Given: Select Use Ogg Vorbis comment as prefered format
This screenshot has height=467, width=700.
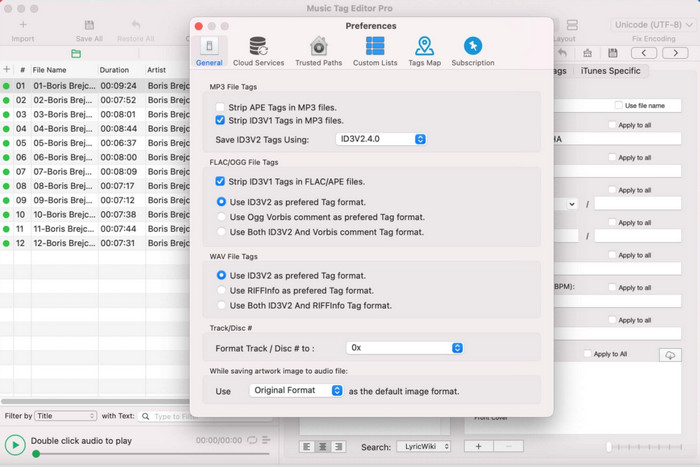Looking at the screenshot, I should (x=221, y=217).
